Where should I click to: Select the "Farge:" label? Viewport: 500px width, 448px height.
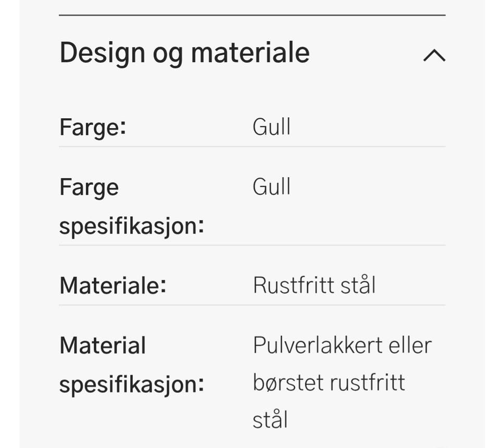coord(93,127)
